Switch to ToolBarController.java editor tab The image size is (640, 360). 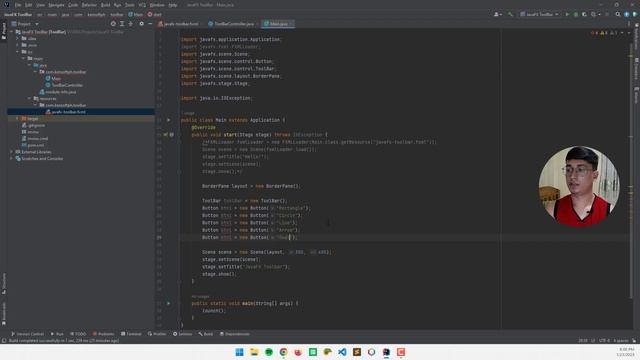pyautogui.click(x=233, y=24)
